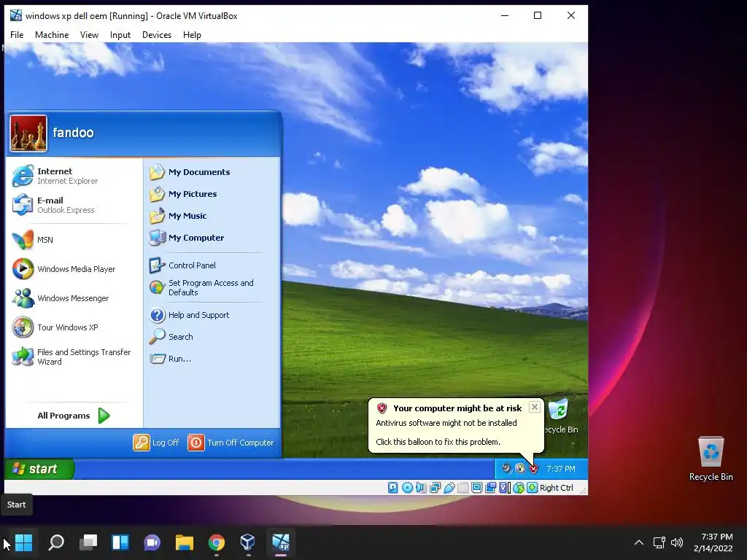Open Windows Messenger

tap(74, 298)
